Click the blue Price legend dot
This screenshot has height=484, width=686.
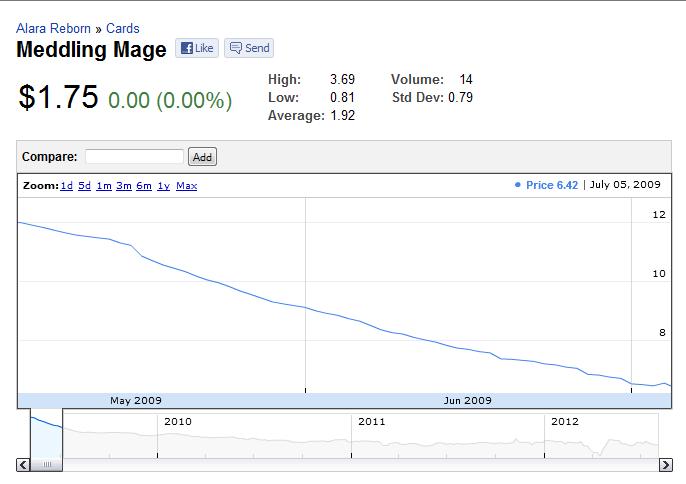coord(517,185)
